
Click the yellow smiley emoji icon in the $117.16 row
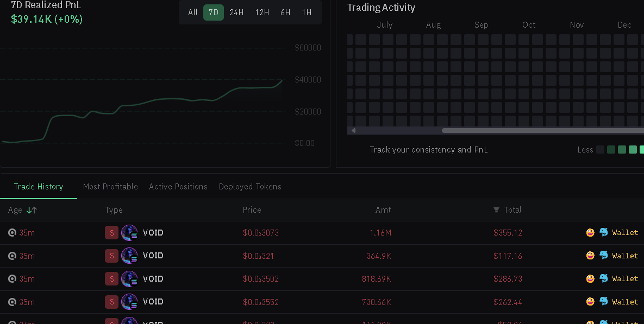590,256
